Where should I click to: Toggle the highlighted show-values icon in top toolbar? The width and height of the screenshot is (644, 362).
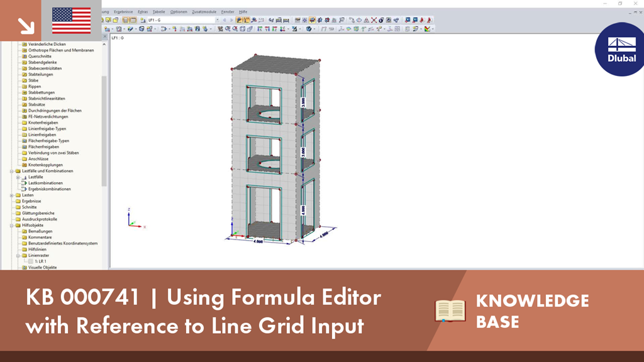click(x=247, y=19)
